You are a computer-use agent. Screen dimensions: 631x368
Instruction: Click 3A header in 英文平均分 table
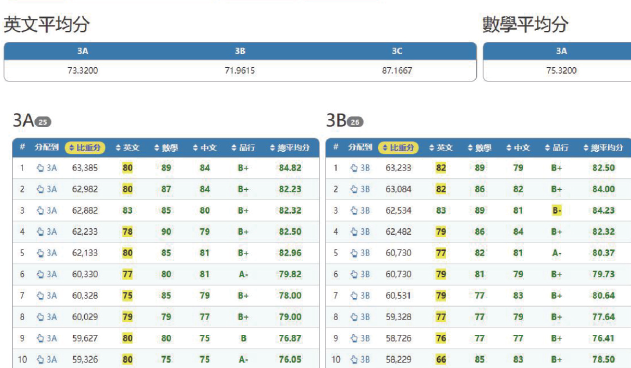click(82, 51)
